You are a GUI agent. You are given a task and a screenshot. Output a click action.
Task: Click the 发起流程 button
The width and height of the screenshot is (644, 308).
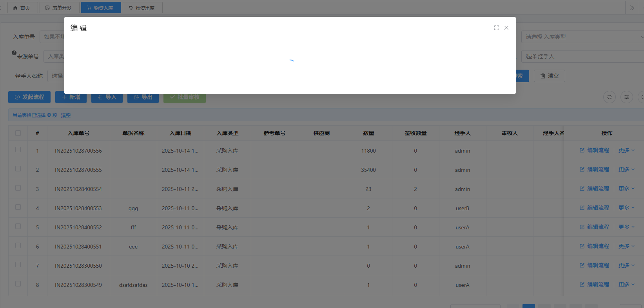(29, 97)
